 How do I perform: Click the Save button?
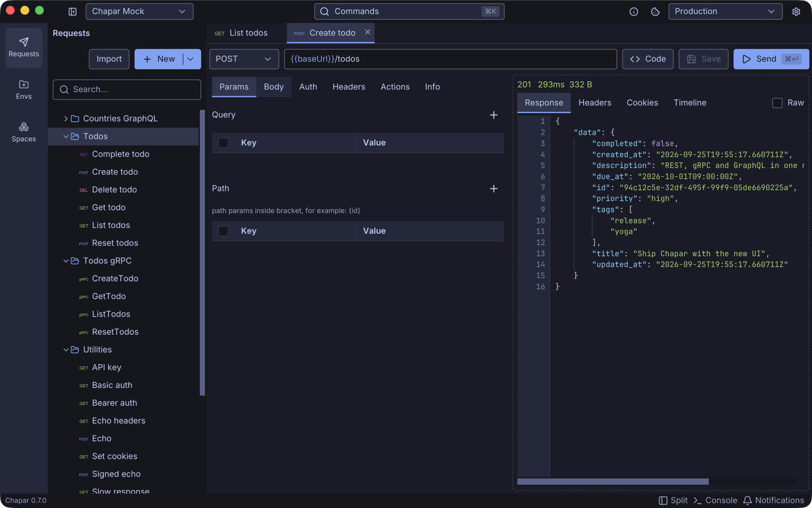tap(703, 59)
